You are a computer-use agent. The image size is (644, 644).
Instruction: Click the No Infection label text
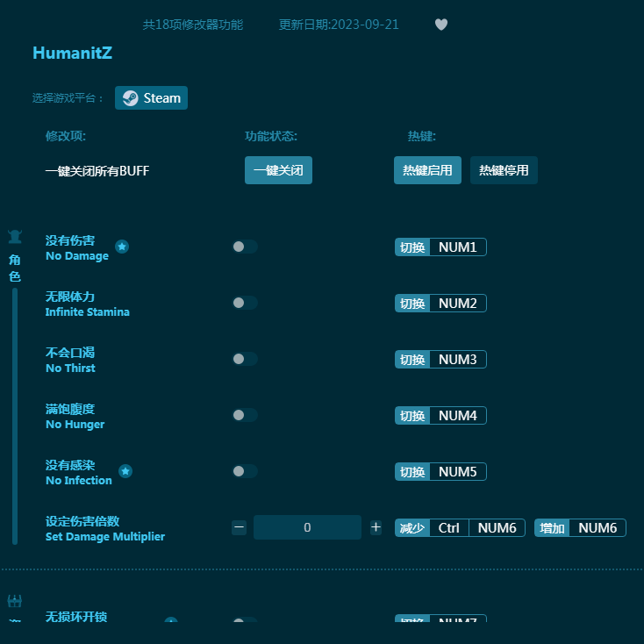79,481
